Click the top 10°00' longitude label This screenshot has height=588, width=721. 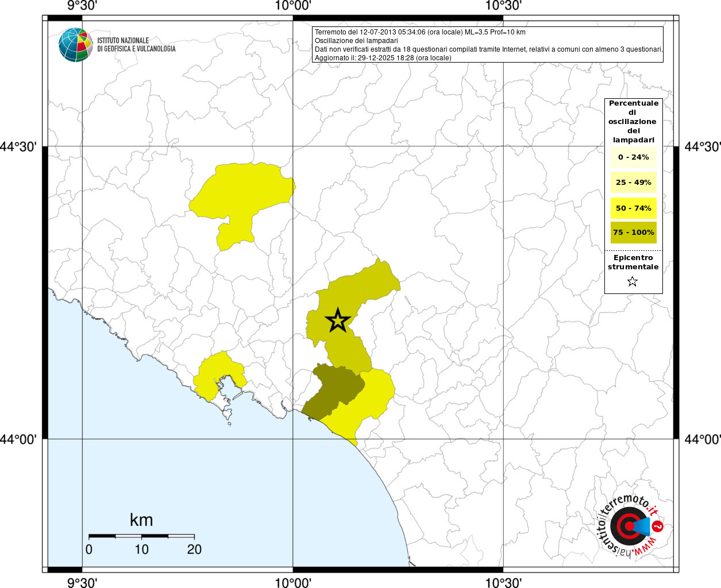point(293,6)
